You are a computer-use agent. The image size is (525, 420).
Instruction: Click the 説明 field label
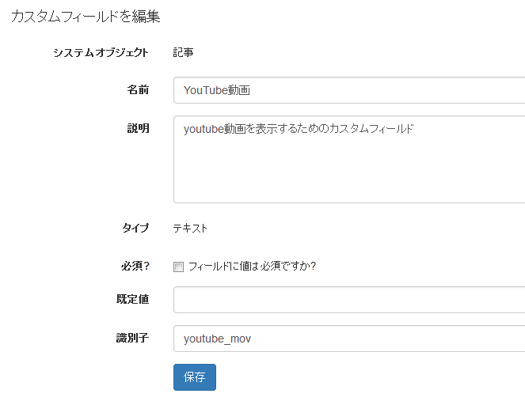point(138,128)
